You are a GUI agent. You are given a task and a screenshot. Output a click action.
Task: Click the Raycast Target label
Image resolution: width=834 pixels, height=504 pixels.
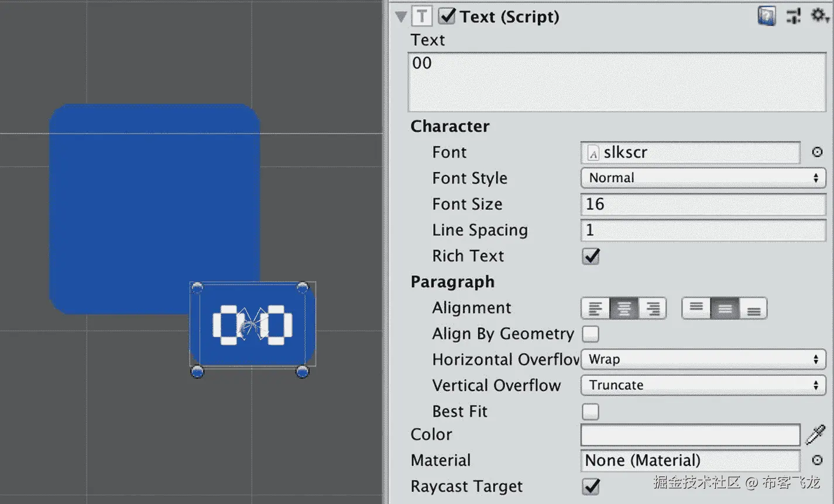pyautogui.click(x=466, y=486)
